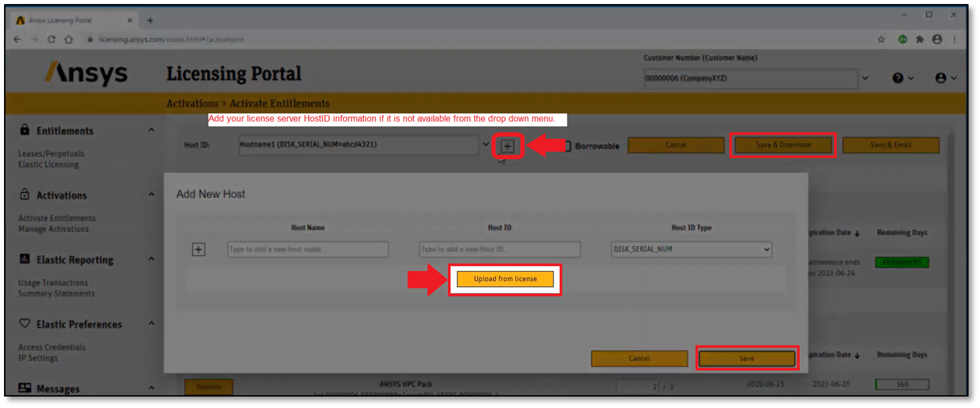This screenshot has height=408, width=980.
Task: Bookmark this page with star icon
Action: point(881,40)
